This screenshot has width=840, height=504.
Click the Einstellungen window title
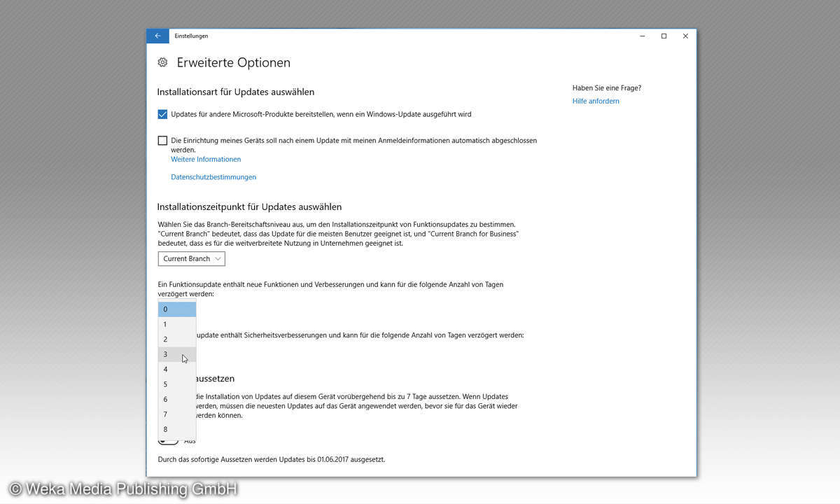pyautogui.click(x=191, y=36)
